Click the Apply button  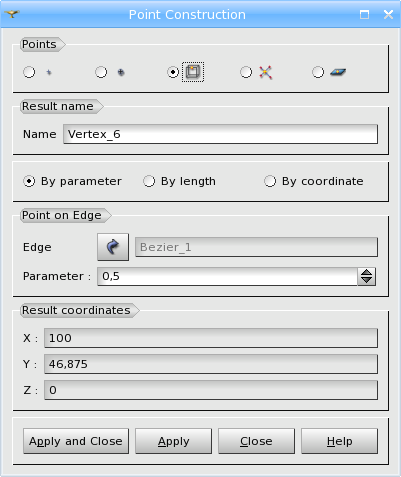pyautogui.click(x=173, y=441)
